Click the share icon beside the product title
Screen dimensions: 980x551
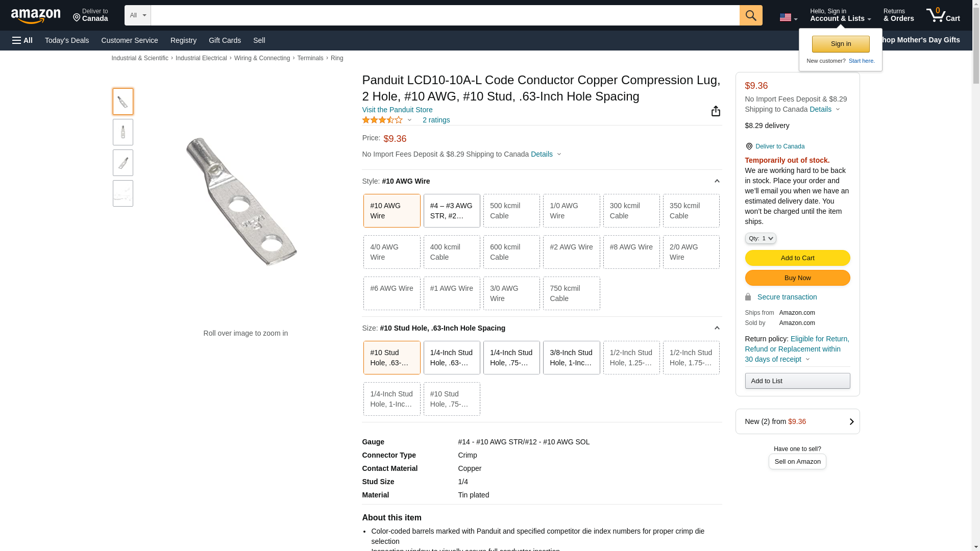(716, 111)
